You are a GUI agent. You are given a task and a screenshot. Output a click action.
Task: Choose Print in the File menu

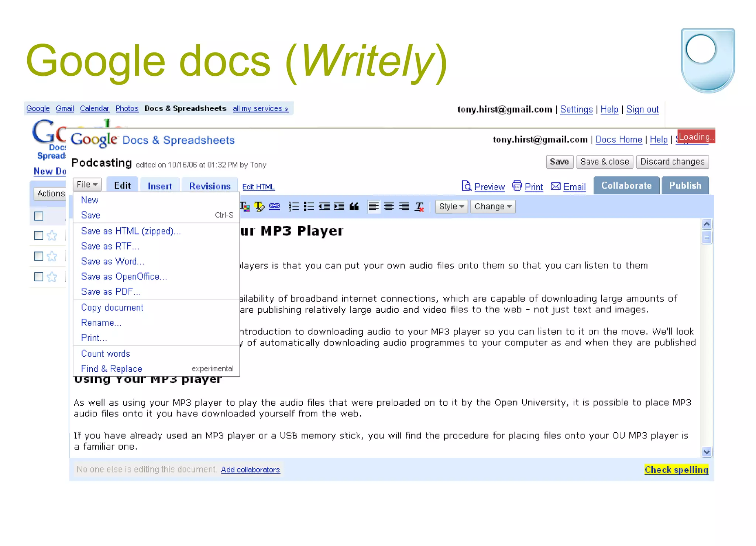click(x=157, y=338)
